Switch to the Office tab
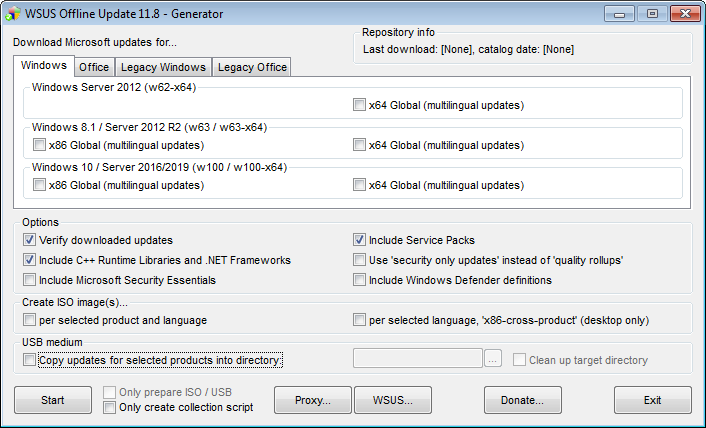Viewport: 706px width, 428px height. coord(94,67)
